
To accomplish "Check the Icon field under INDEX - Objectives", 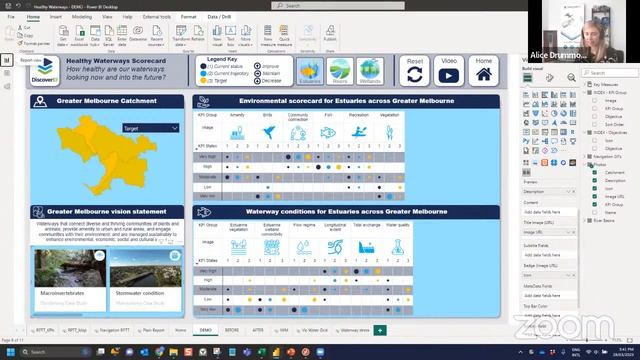I will 594,140.
